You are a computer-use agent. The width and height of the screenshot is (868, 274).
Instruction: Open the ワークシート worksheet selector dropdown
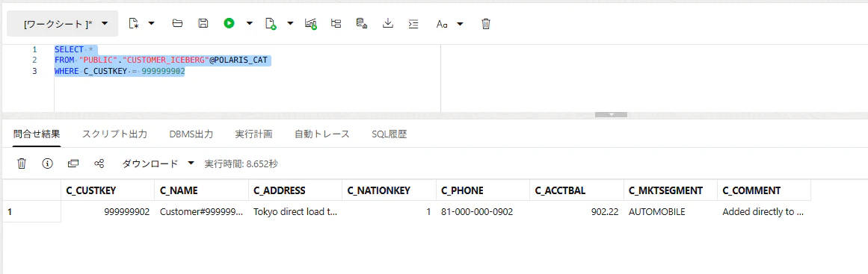[62, 24]
